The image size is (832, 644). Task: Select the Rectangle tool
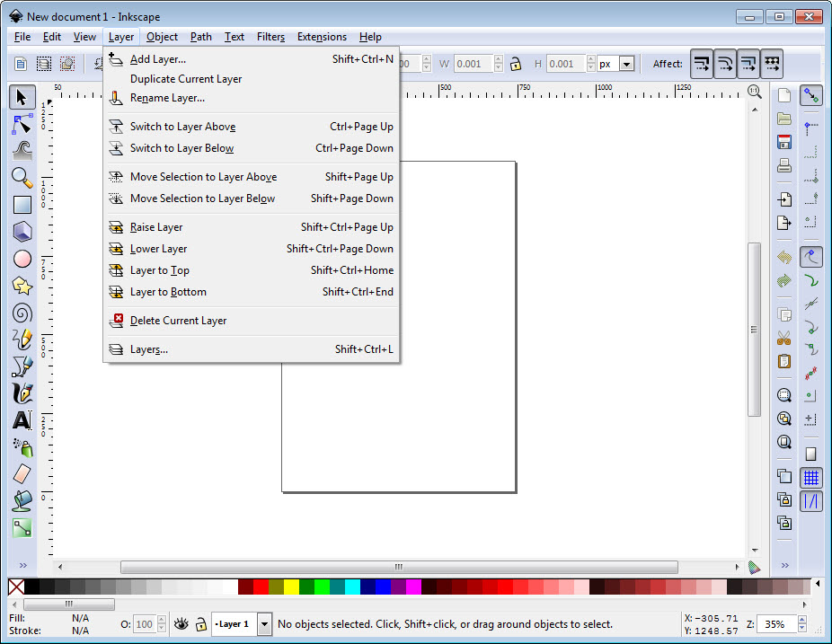tap(22, 205)
